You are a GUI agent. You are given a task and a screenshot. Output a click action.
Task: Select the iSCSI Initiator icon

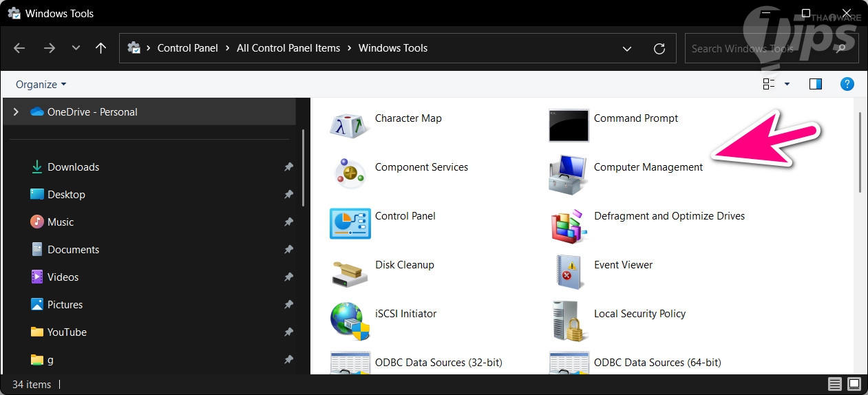tap(350, 321)
